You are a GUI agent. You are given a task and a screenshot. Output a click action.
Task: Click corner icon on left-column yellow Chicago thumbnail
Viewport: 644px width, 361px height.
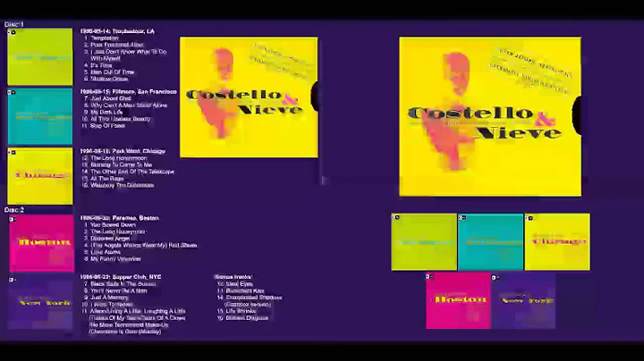pos(12,152)
